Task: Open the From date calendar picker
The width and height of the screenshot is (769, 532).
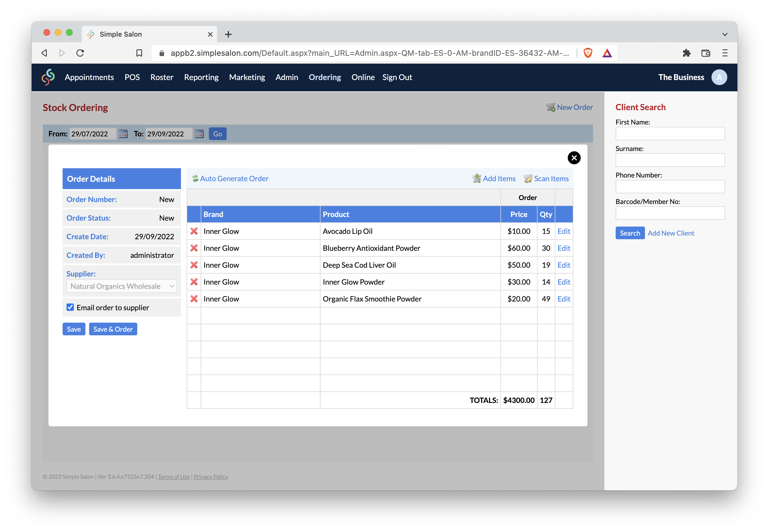Action: [x=123, y=134]
